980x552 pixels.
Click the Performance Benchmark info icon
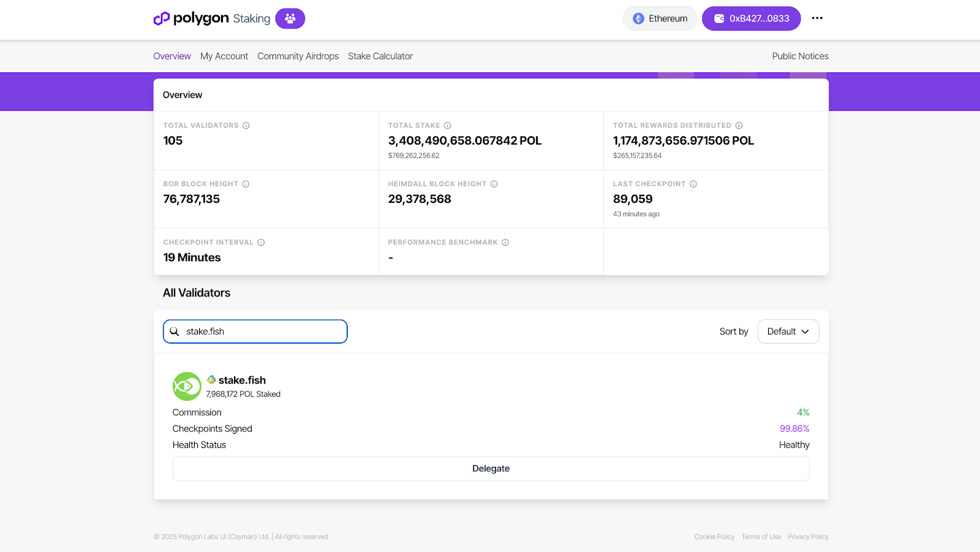(x=505, y=243)
